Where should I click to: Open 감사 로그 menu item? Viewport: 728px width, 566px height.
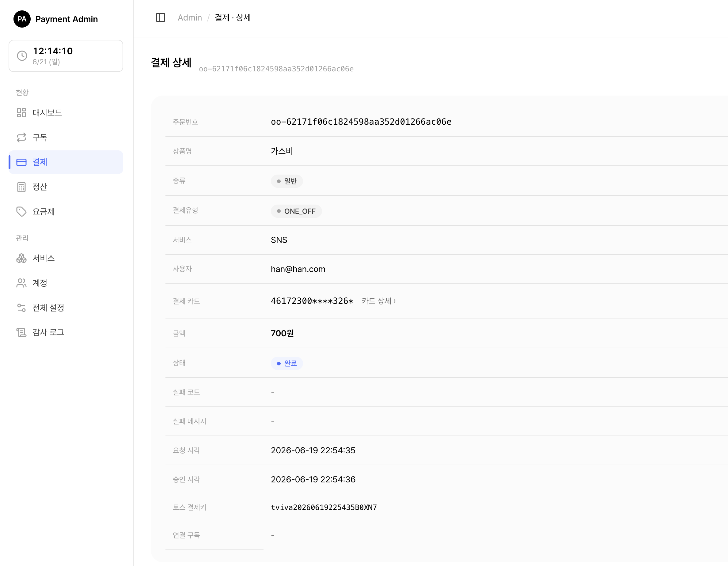click(x=66, y=332)
